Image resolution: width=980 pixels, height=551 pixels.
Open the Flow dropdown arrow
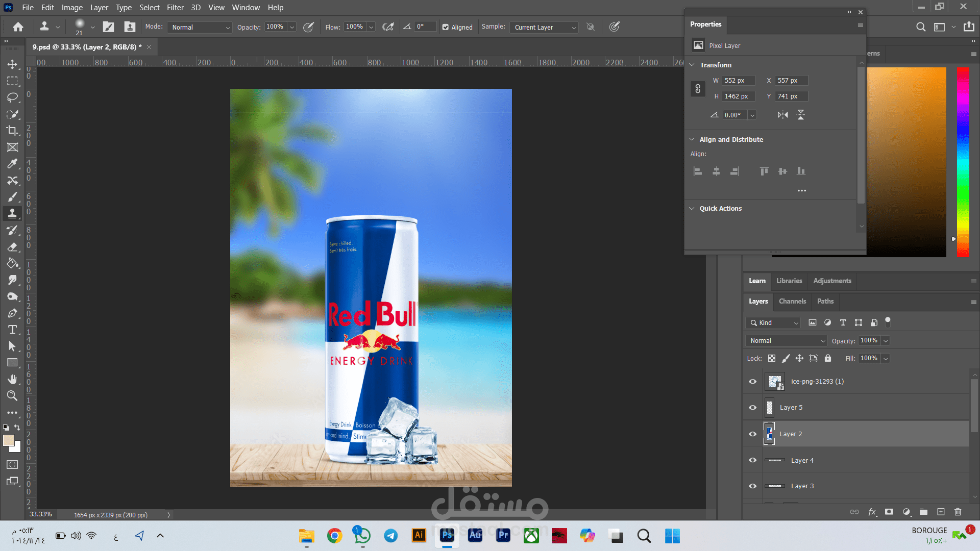click(371, 27)
